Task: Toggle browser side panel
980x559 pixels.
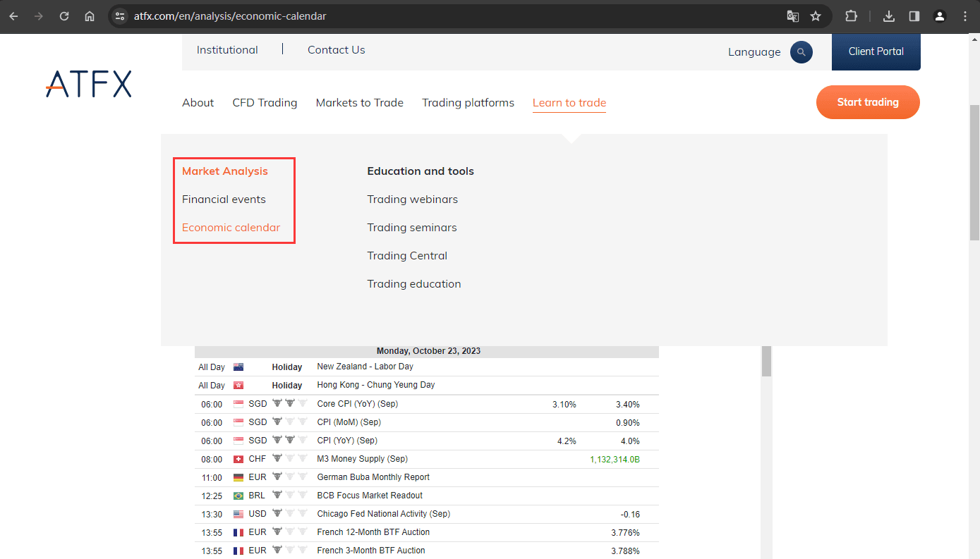Action: pos(914,16)
